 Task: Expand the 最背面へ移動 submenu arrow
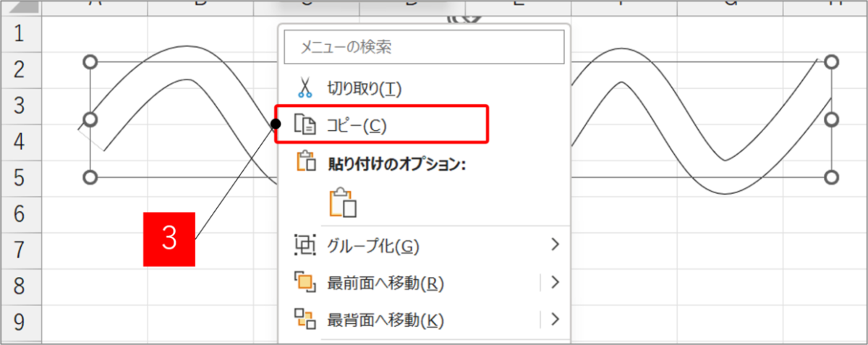[555, 318]
